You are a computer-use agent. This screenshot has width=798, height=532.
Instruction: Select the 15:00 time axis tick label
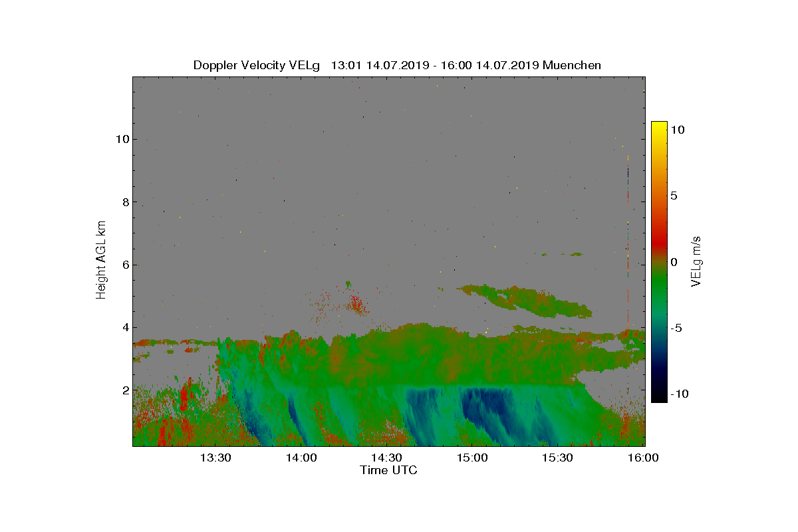click(472, 458)
